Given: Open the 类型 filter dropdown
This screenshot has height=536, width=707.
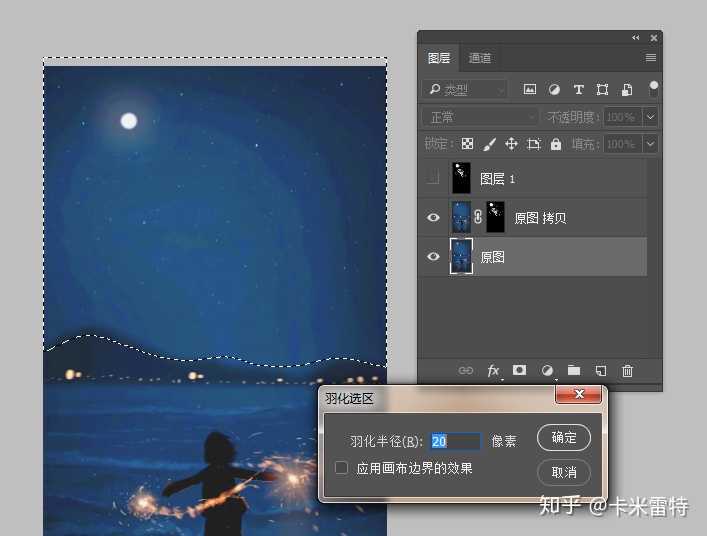Looking at the screenshot, I should (466, 89).
